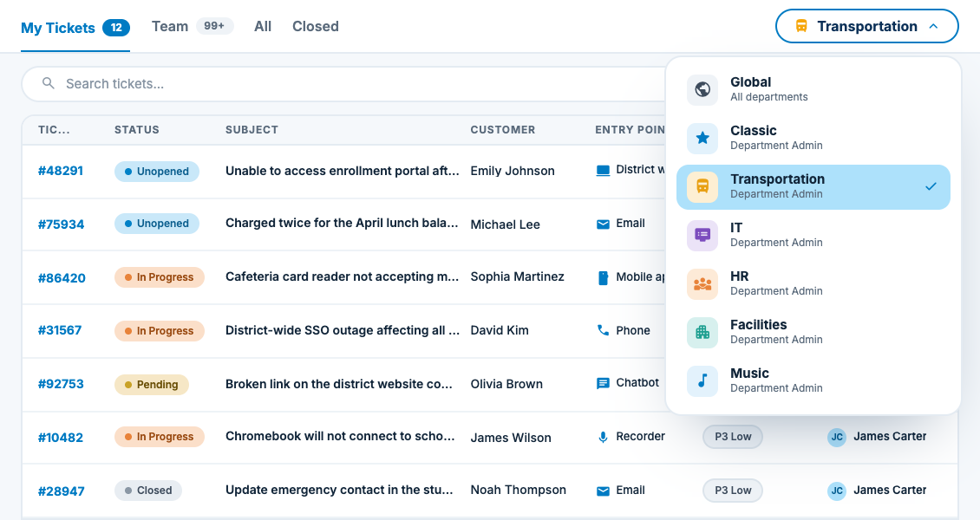Screen dimensions: 980x520
Task: Open ticket #92753
Action: coord(61,384)
